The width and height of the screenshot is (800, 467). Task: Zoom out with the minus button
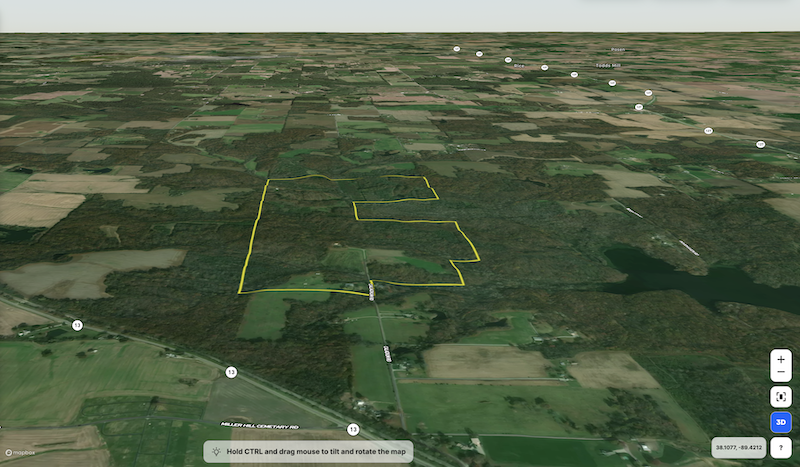tap(781, 374)
